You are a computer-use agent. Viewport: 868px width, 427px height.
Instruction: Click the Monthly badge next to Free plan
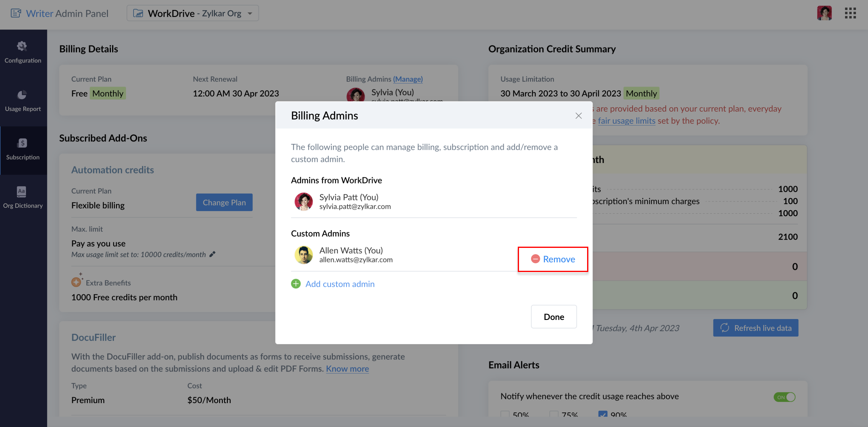[108, 93]
